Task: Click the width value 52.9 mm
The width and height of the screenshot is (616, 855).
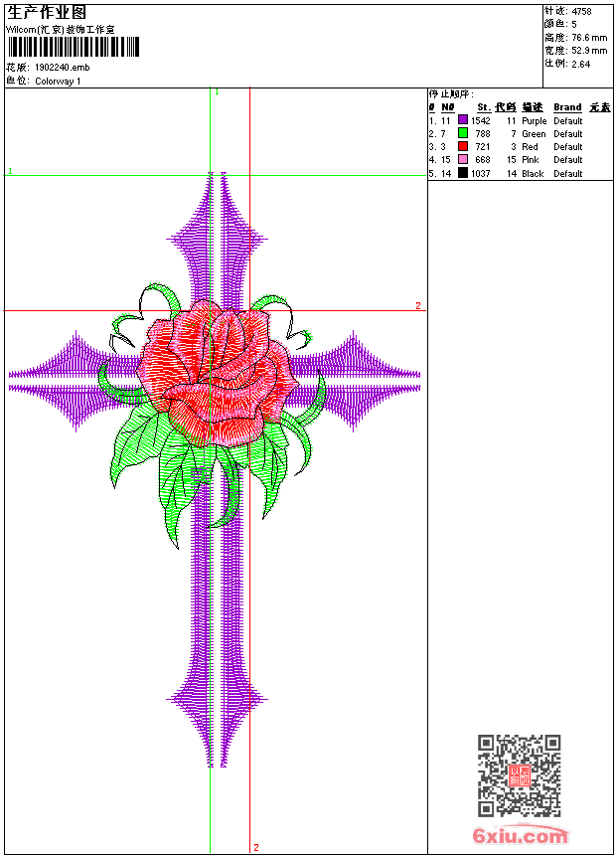Action: click(589, 51)
